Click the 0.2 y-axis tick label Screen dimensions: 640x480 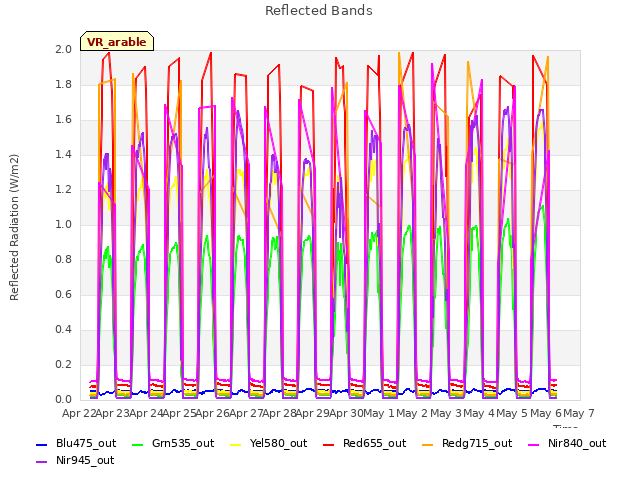click(x=64, y=364)
